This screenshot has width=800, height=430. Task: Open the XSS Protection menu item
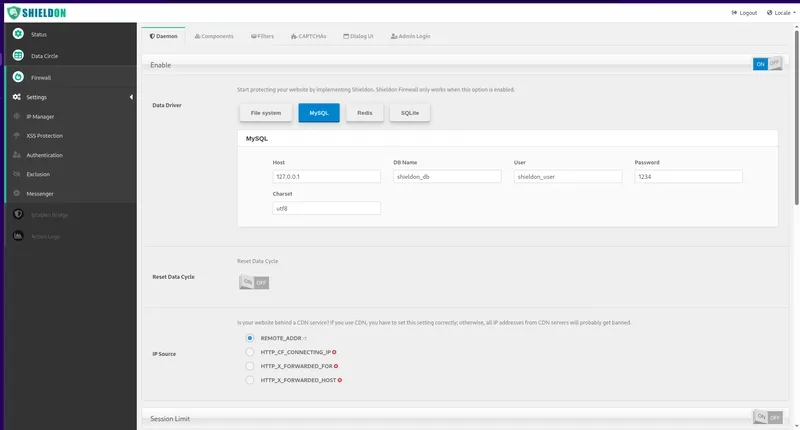pyautogui.click(x=71, y=136)
